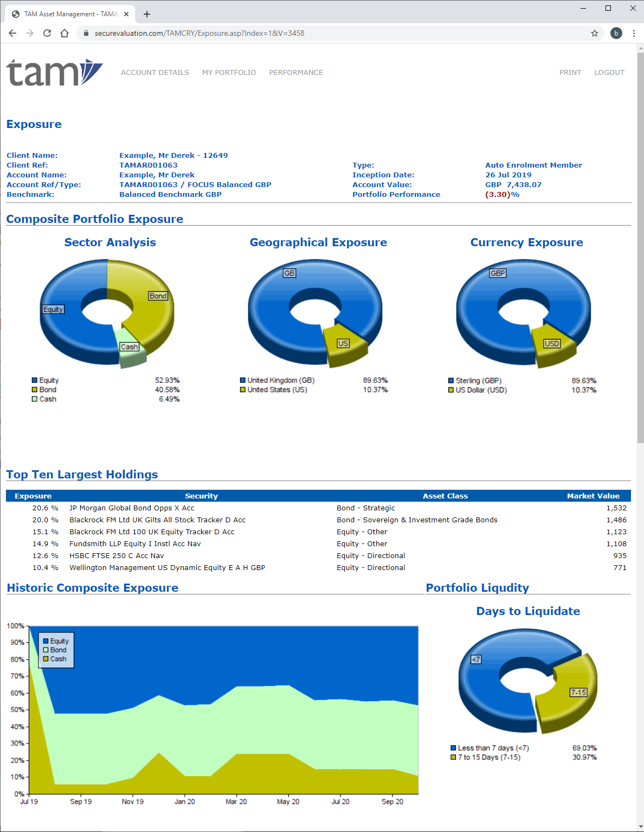
Task: Click the US label on Geographical Exposure chart
Action: pos(343,343)
